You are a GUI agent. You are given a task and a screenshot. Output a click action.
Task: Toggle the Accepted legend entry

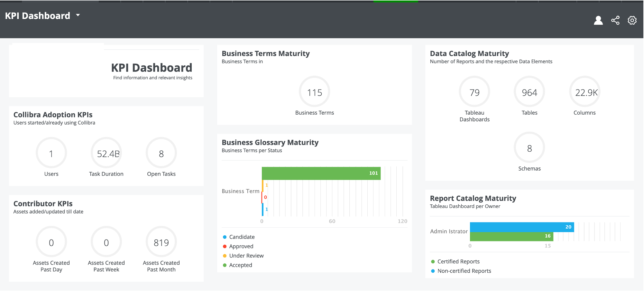click(x=237, y=265)
